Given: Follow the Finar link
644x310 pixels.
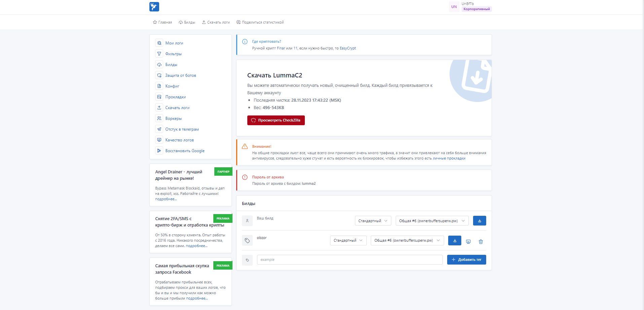Looking at the screenshot, I should click(281, 48).
